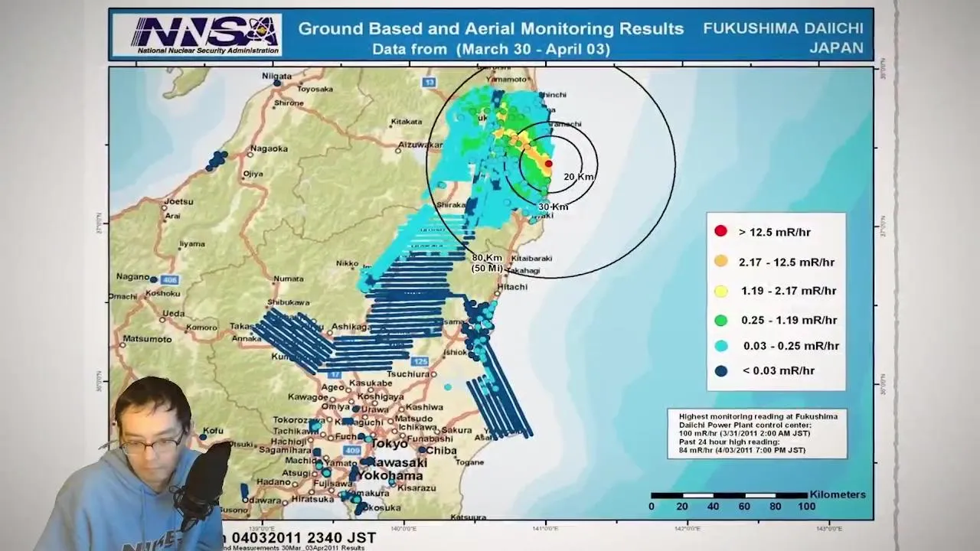Screen dimensions: 980x551
Task: Click the route 17 highway shield
Action: [x=335, y=375]
